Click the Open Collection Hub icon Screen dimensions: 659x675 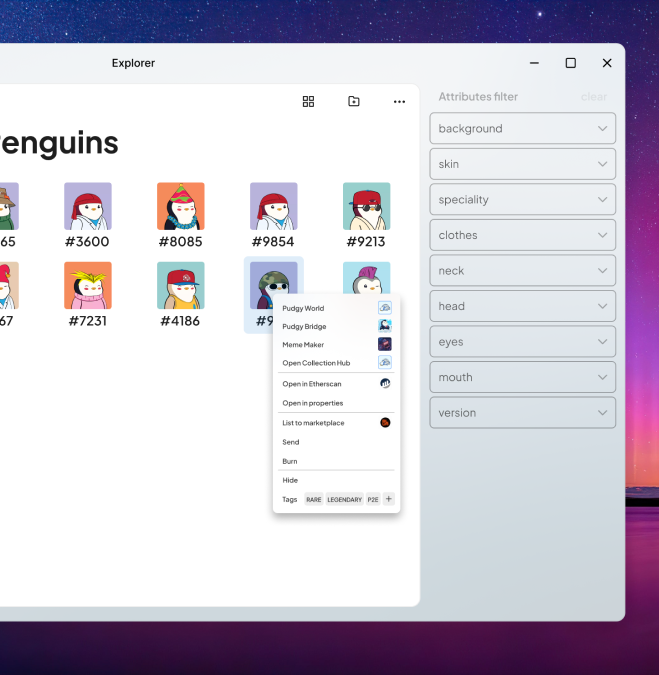click(385, 362)
